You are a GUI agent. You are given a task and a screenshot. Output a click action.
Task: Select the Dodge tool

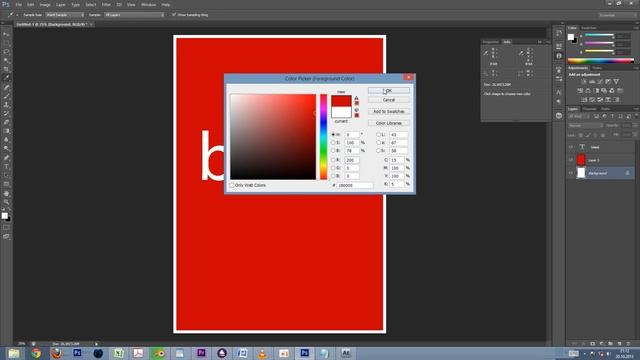click(6, 149)
